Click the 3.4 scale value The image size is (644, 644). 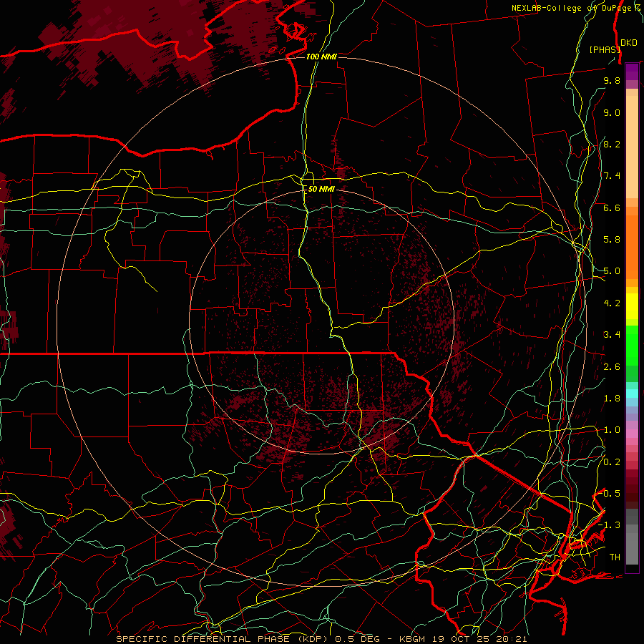click(x=612, y=335)
